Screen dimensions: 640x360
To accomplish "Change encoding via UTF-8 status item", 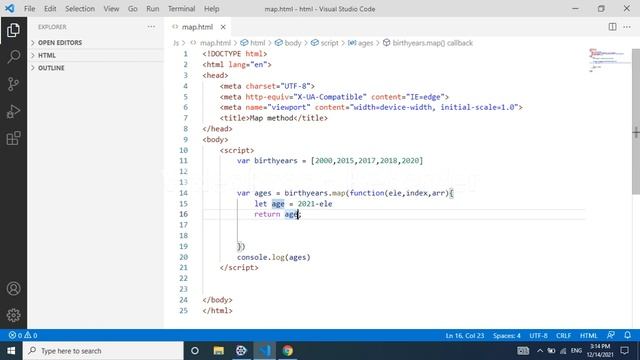I will coord(538,336).
